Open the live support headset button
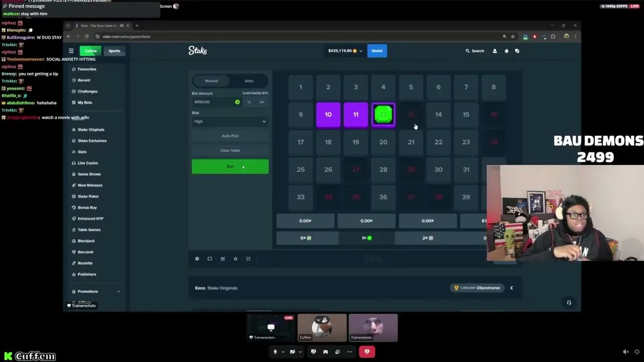644x362 pixels. (x=569, y=303)
